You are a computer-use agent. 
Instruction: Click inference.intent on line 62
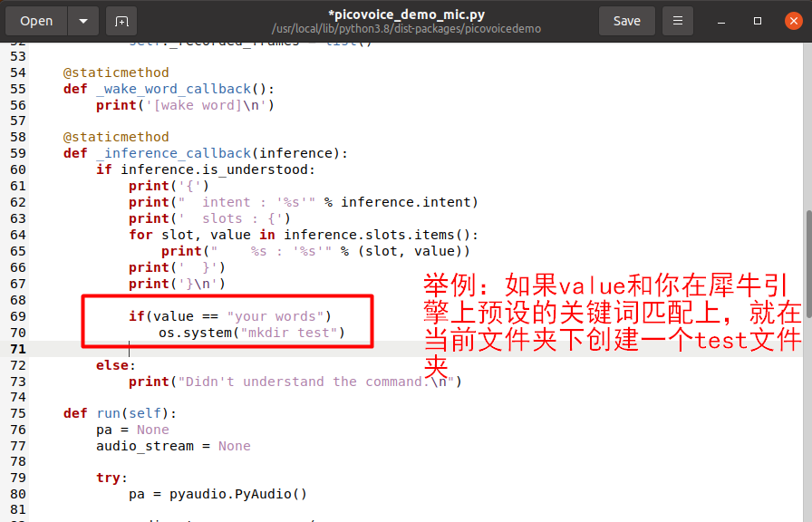point(405,202)
